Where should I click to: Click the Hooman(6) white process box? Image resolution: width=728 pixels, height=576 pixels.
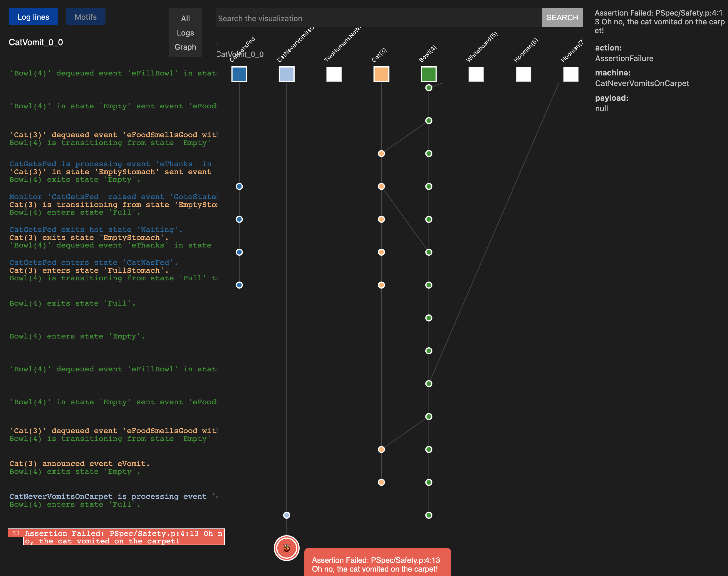(x=523, y=74)
